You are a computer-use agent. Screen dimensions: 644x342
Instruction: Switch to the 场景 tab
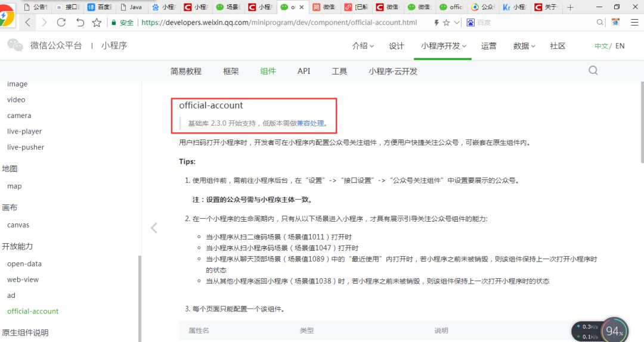click(228, 7)
